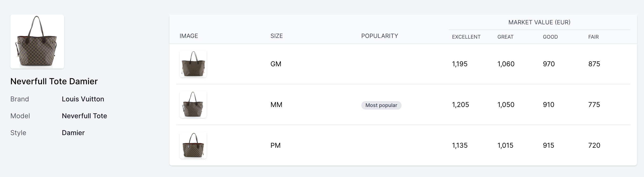Click the MM size bag thumbnail

pos(193,104)
